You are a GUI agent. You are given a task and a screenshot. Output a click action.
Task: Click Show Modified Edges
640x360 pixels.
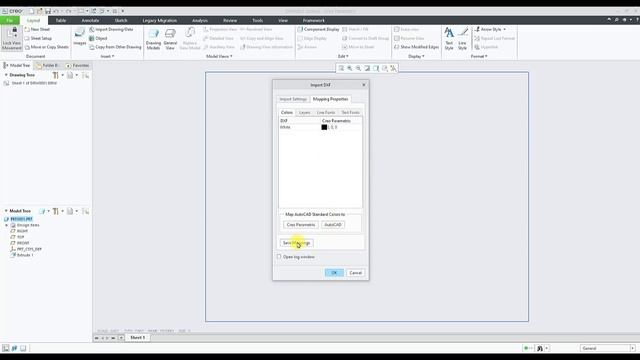point(416,47)
